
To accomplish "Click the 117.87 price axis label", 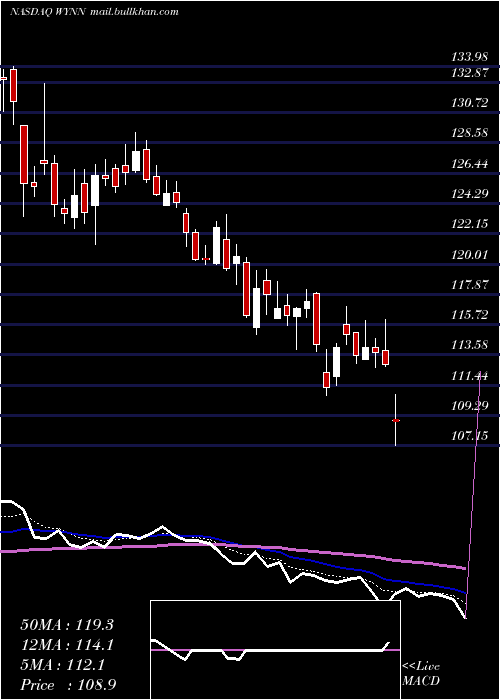I will point(470,284).
